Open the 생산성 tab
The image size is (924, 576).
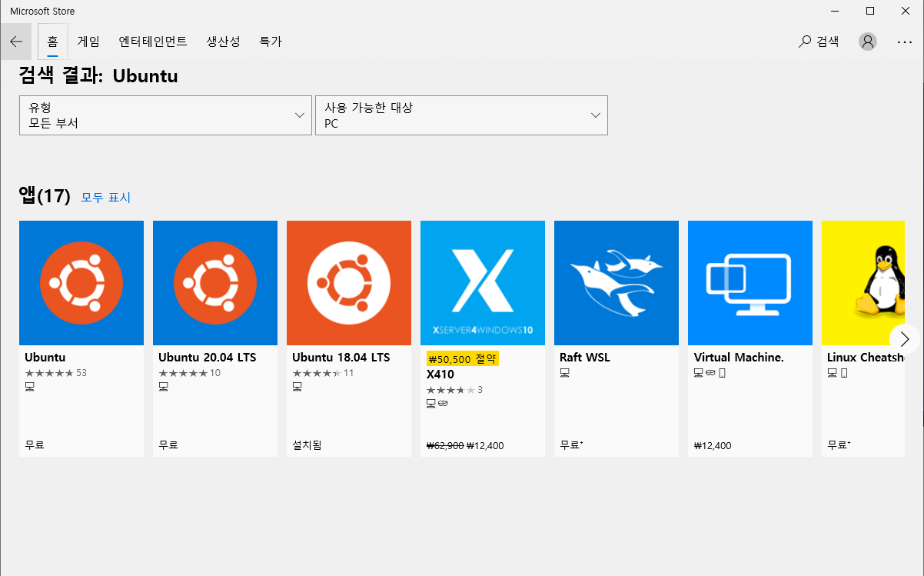[224, 42]
